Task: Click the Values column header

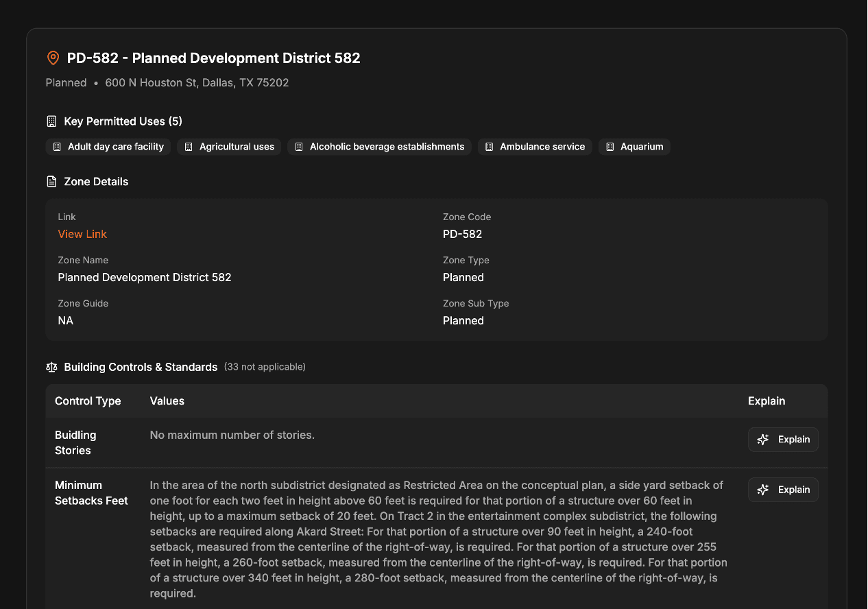Action: [x=167, y=401]
